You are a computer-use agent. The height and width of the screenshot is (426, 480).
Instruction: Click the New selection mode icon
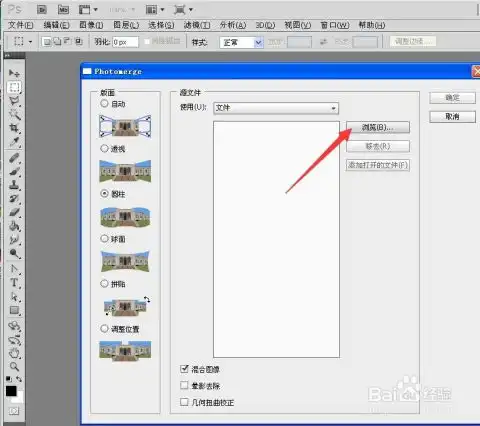[x=47, y=42]
